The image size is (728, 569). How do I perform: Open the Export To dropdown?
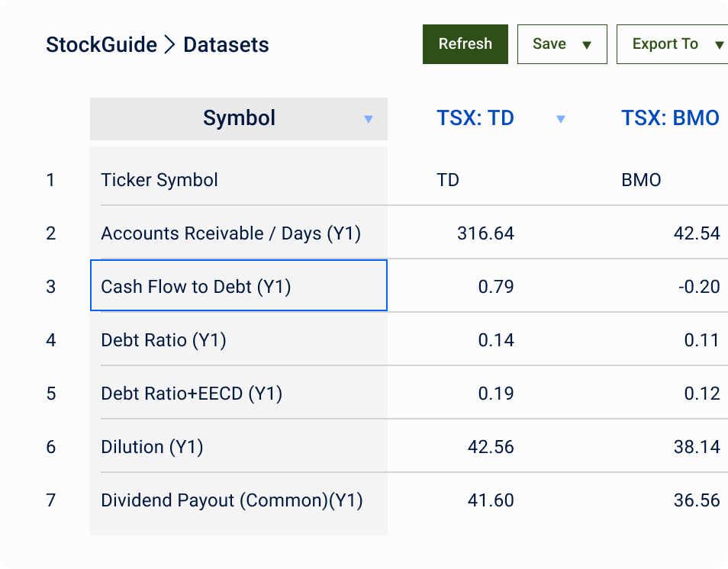point(672,44)
